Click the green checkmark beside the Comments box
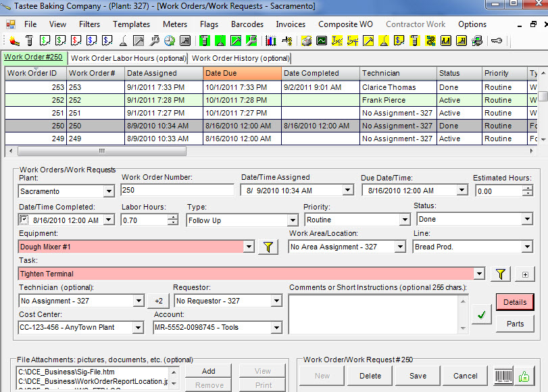The image size is (548, 392). (x=481, y=314)
